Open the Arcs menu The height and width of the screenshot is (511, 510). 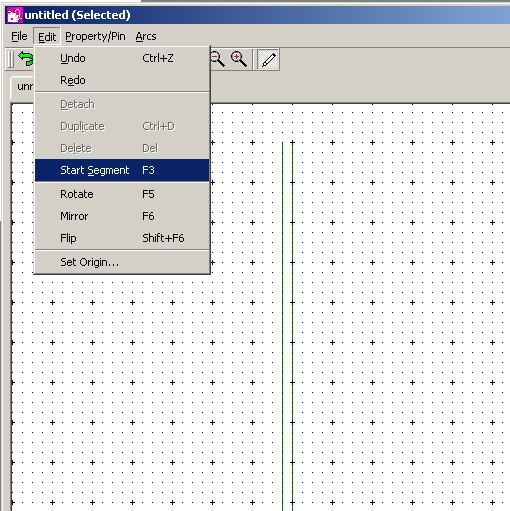[x=146, y=36]
